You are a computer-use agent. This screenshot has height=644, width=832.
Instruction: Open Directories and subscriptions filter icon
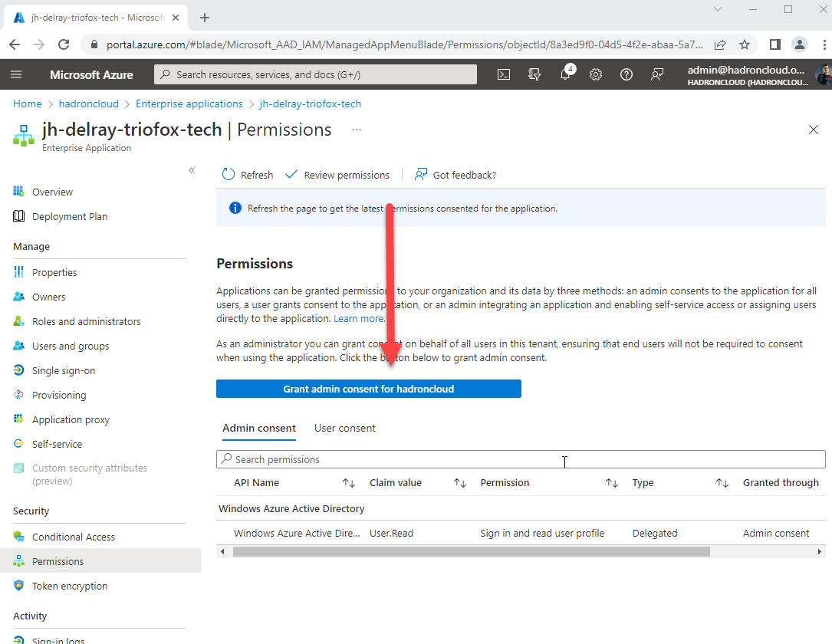(x=534, y=75)
